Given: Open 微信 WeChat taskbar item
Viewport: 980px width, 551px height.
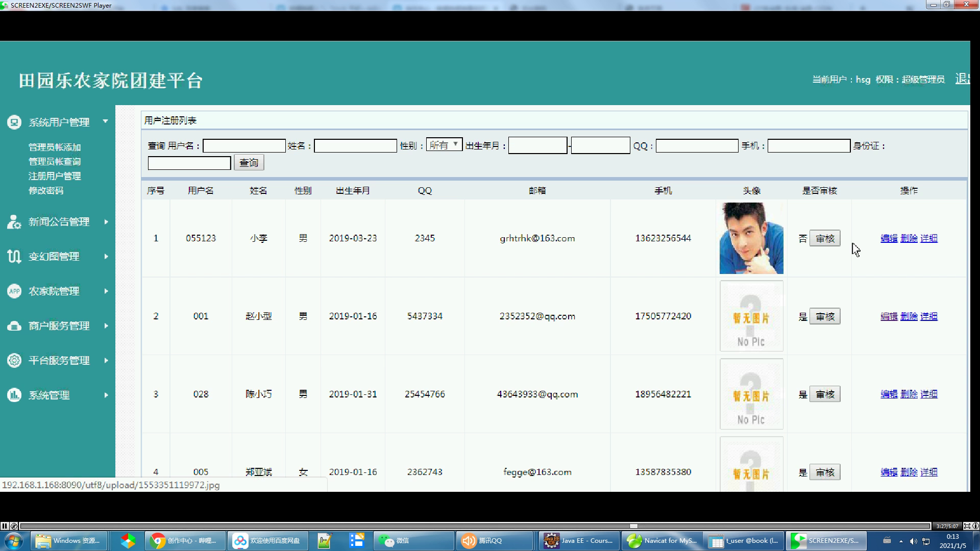Looking at the screenshot, I should [x=413, y=541].
